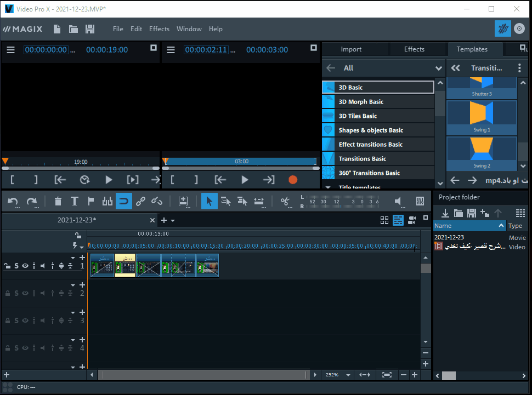Jump to range start in the program monitor
This screenshot has height=395, width=532.
[x=220, y=180]
